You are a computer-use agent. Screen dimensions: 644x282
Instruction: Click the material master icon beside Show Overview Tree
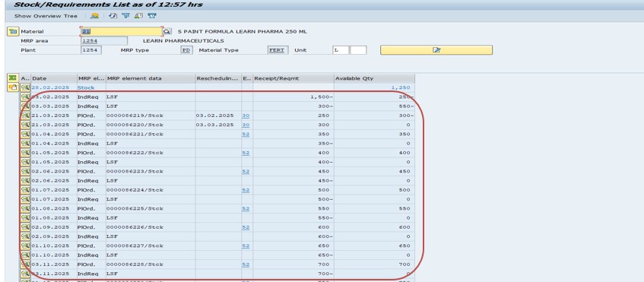pos(95,16)
